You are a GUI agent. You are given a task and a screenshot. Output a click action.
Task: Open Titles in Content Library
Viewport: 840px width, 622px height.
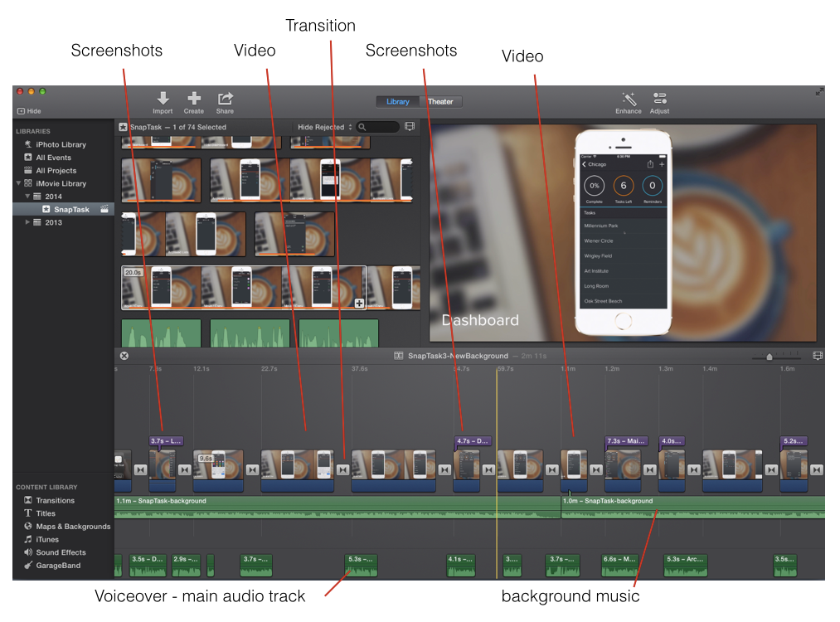[x=46, y=513]
